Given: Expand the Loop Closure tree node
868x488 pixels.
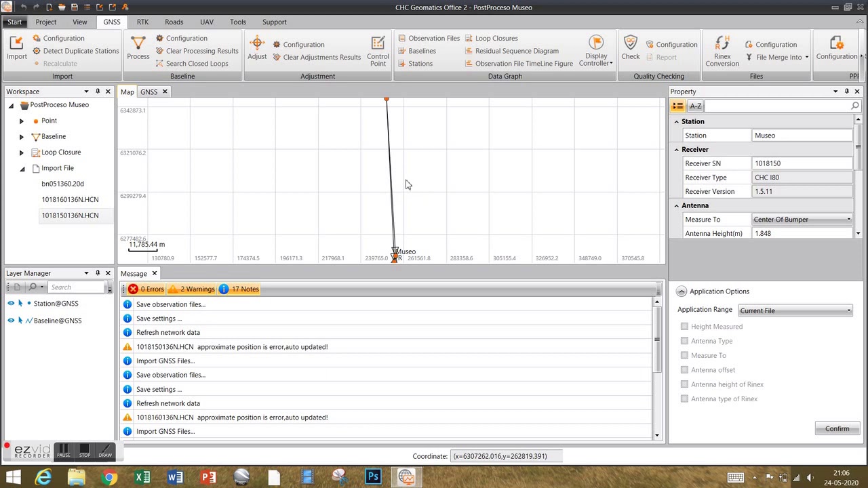Looking at the screenshot, I should tap(21, 152).
